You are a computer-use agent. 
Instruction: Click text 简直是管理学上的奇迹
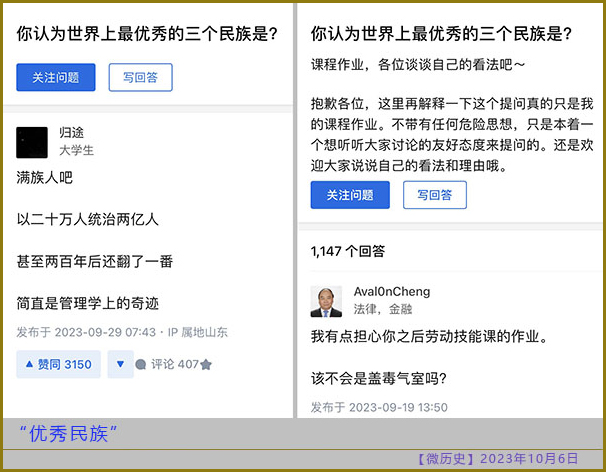click(88, 303)
